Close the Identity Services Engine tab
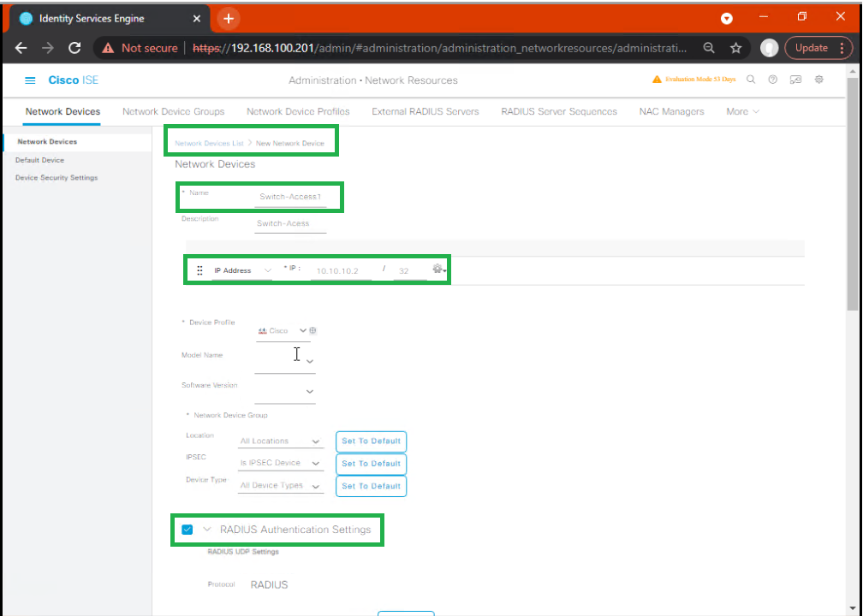 [197, 19]
